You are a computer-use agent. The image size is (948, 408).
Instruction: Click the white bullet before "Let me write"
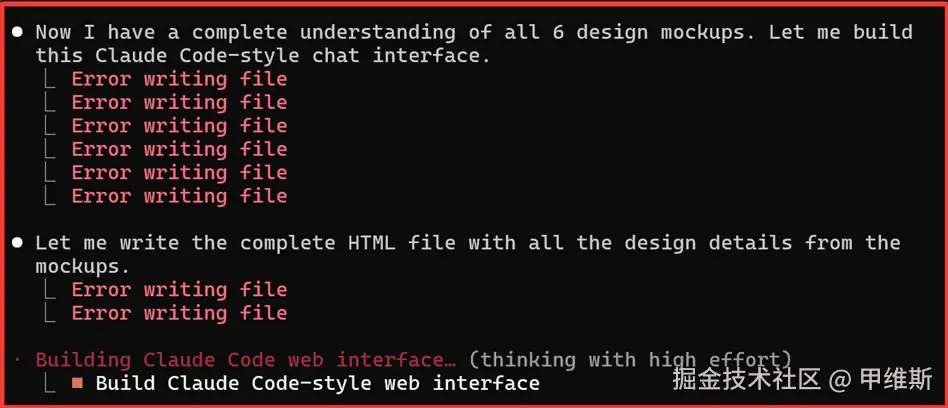click(x=18, y=243)
